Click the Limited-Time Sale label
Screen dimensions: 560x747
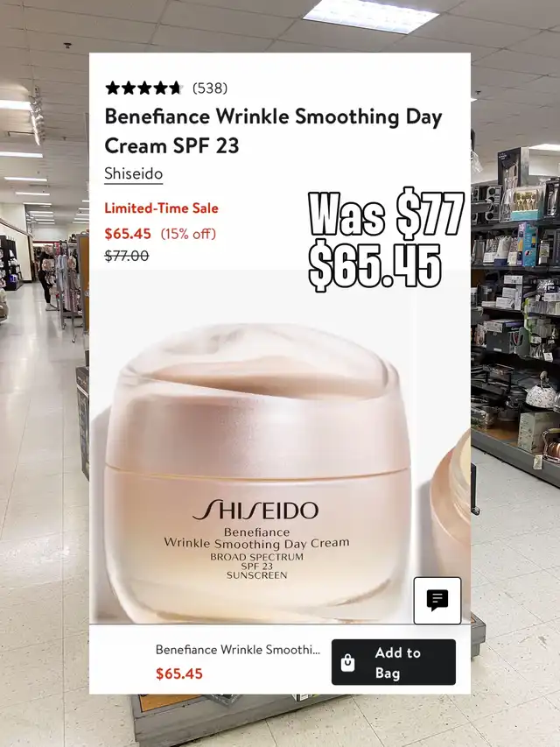click(161, 208)
